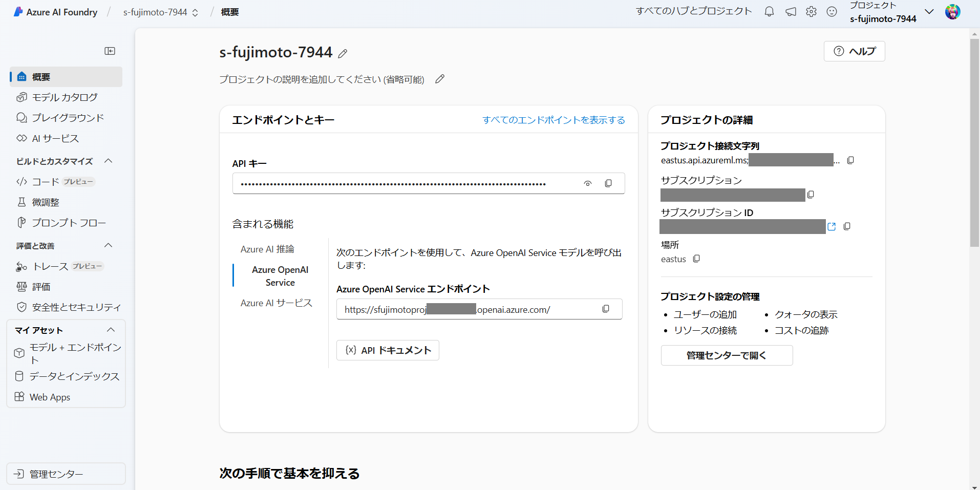Collapse the マイ アセット section
The width and height of the screenshot is (980, 490).
pos(111,330)
